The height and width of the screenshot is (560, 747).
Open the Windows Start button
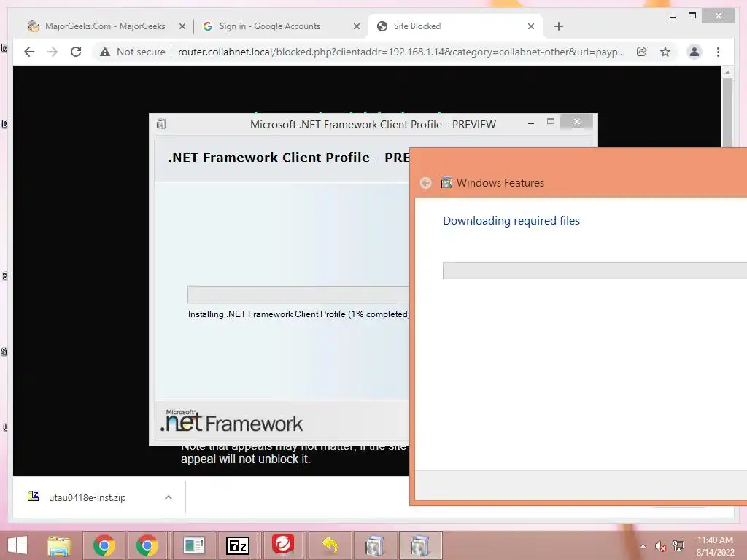coord(18,545)
